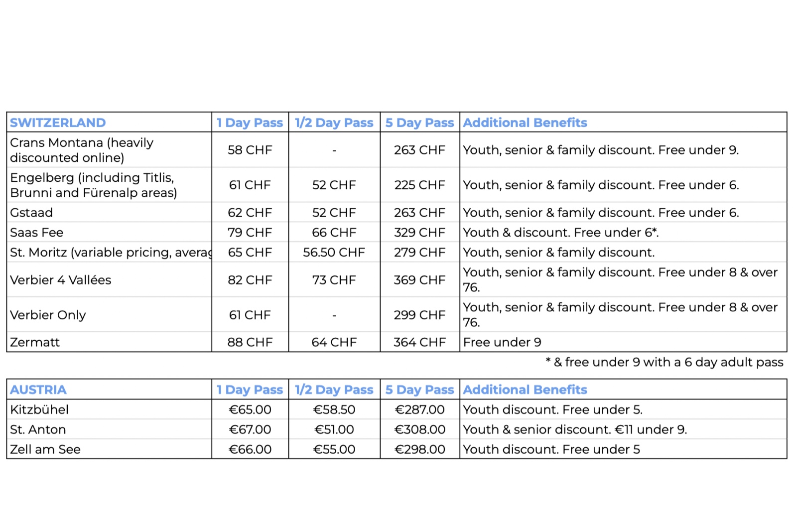Select the Kitzbühel resort name cell

point(39,409)
